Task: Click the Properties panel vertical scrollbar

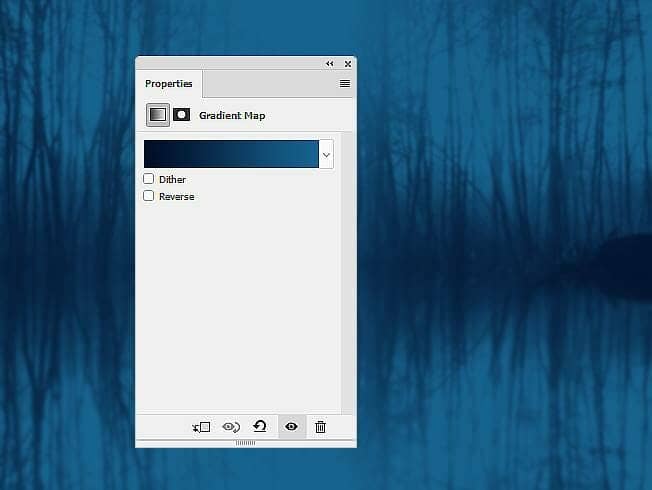Action: point(346,273)
